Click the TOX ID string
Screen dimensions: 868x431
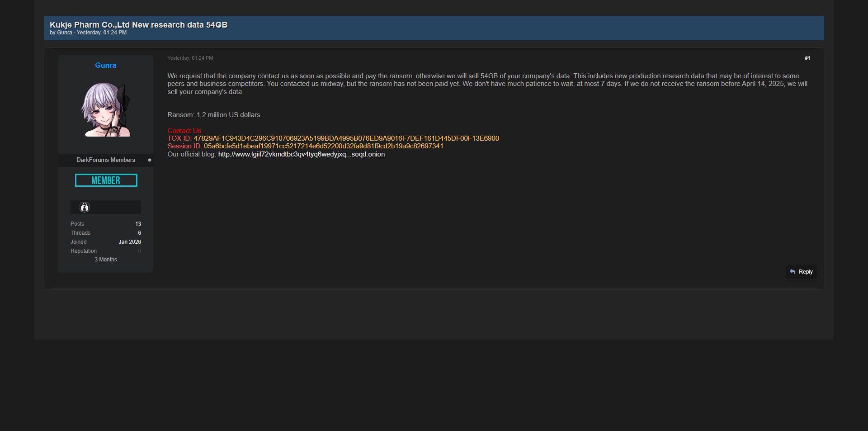pos(346,138)
